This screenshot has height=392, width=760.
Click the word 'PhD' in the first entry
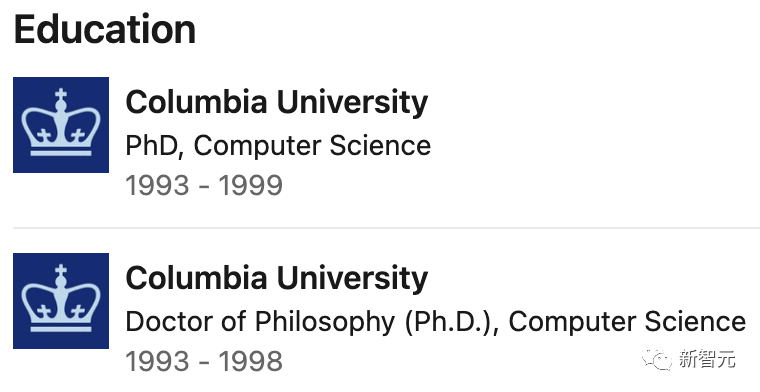(151, 146)
